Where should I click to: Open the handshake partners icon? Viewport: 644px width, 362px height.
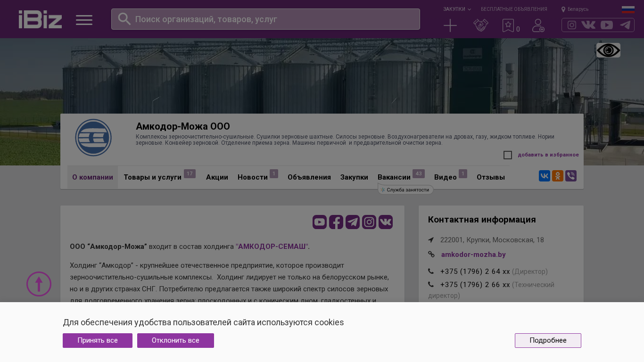click(x=481, y=25)
